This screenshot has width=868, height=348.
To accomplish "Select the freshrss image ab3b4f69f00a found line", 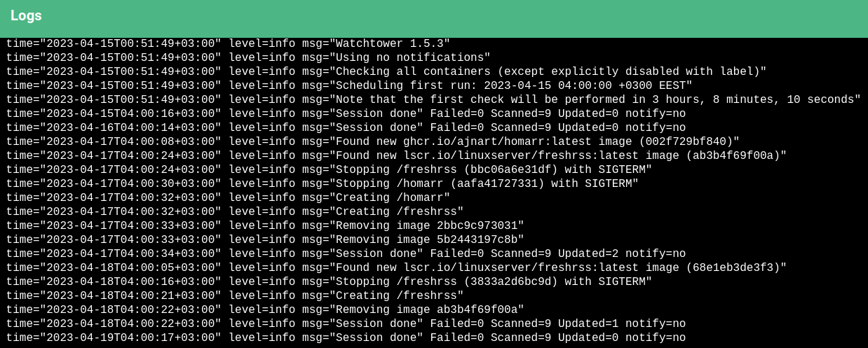I will click(397, 155).
